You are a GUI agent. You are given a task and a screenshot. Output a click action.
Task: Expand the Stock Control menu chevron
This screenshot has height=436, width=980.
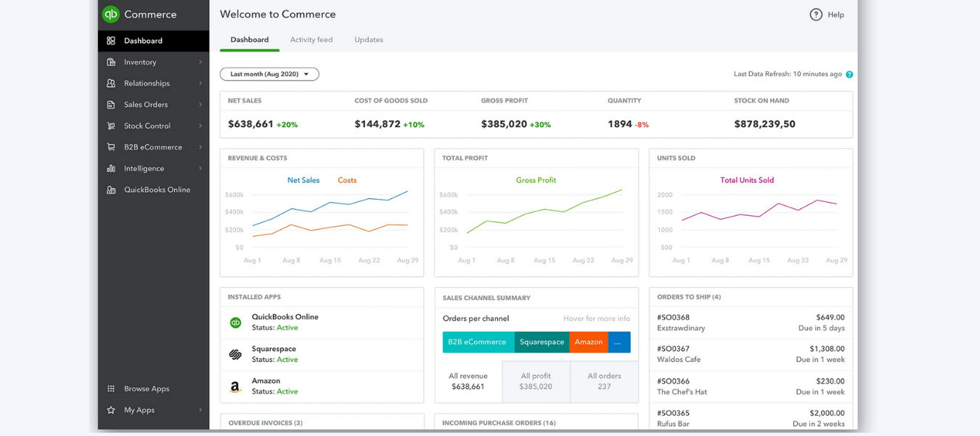tap(202, 126)
